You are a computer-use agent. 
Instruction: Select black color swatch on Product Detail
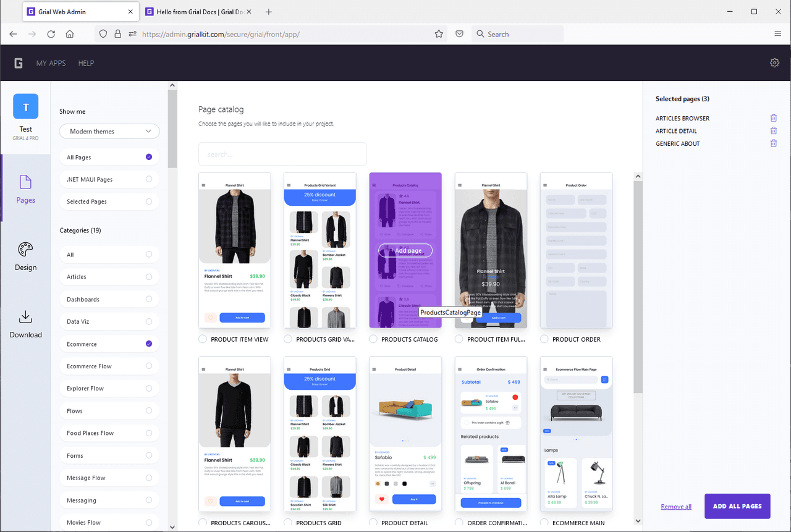point(404,483)
